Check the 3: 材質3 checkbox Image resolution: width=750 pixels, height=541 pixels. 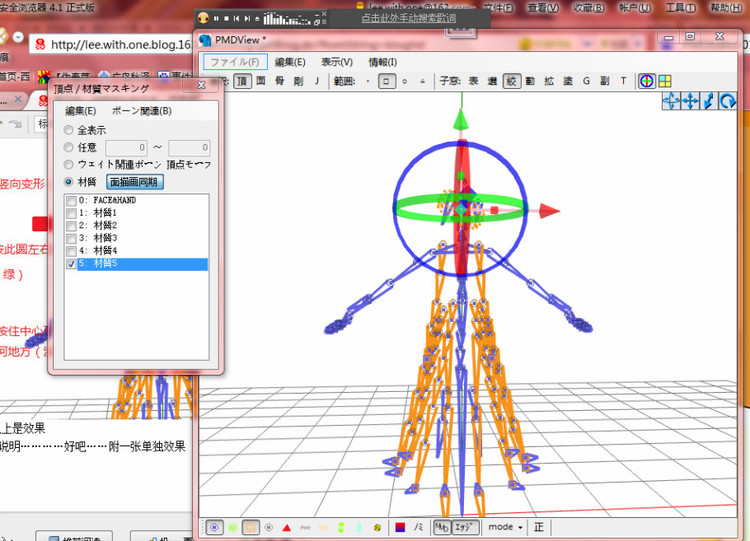point(71,238)
